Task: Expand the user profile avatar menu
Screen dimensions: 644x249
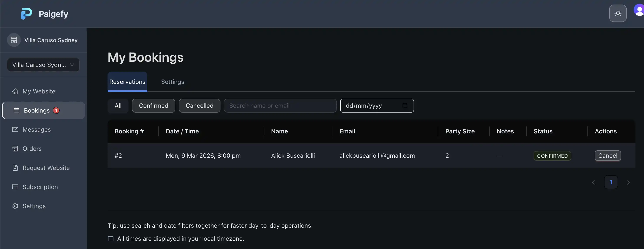Action: [x=639, y=10]
